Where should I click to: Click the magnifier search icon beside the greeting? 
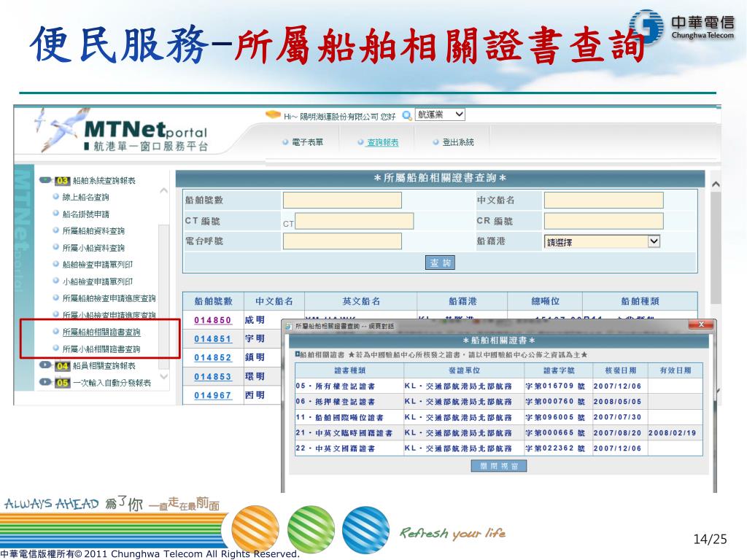click(x=407, y=115)
